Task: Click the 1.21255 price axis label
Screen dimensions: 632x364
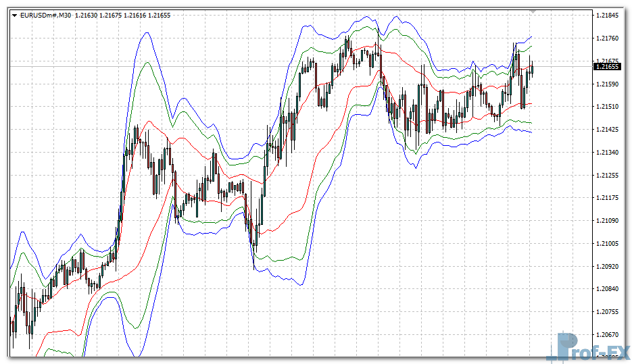Action: click(606, 175)
